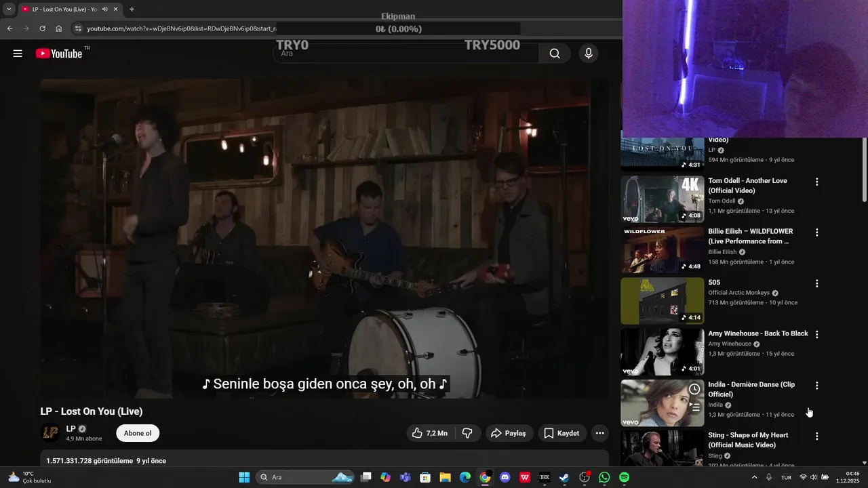Click the video player to pause

tap(324, 239)
